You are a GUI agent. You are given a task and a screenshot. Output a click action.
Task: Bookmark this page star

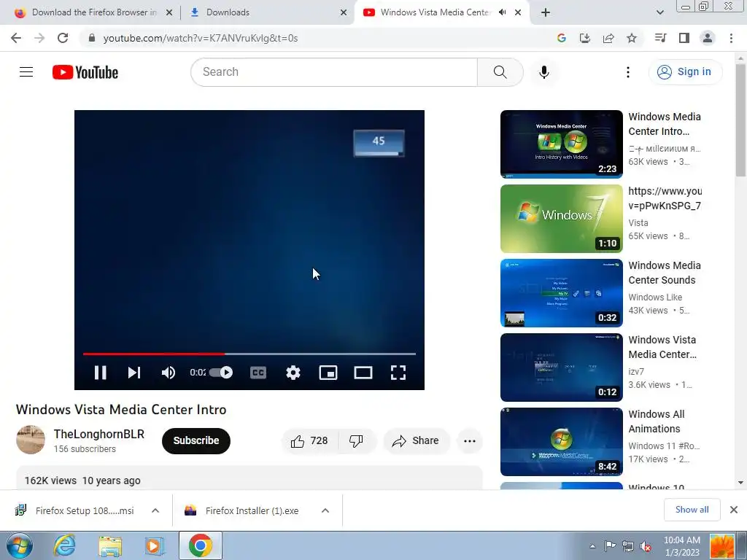(632, 38)
